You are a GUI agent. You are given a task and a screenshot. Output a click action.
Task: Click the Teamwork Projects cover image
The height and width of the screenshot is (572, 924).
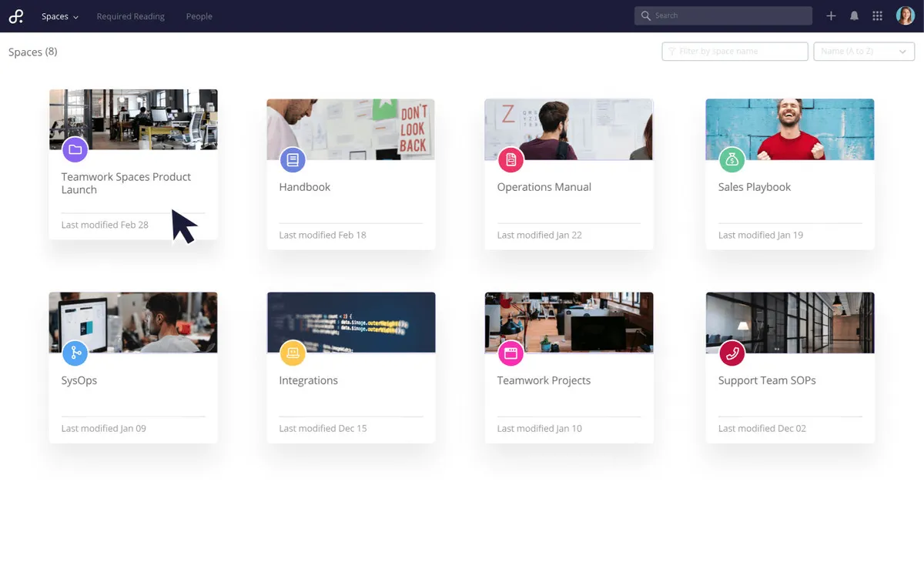pyautogui.click(x=569, y=323)
